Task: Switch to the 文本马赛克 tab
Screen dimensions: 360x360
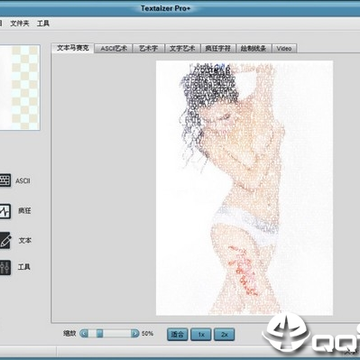Action: [73, 48]
